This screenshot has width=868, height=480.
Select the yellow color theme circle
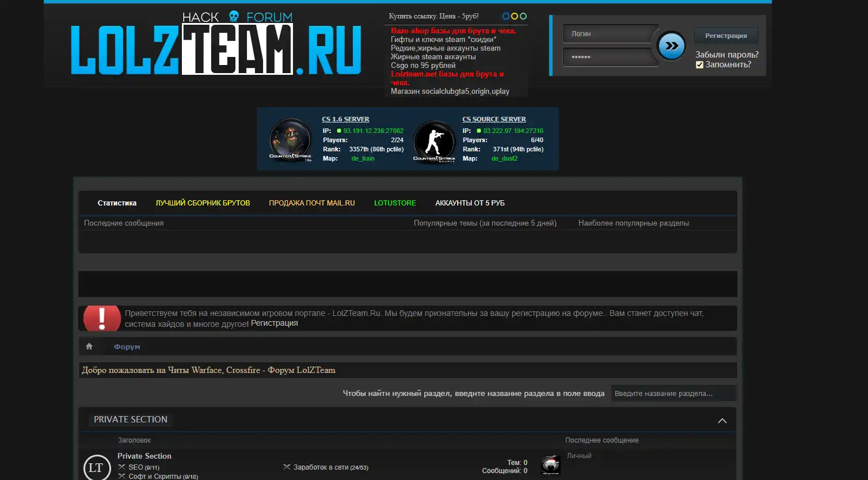515,16
